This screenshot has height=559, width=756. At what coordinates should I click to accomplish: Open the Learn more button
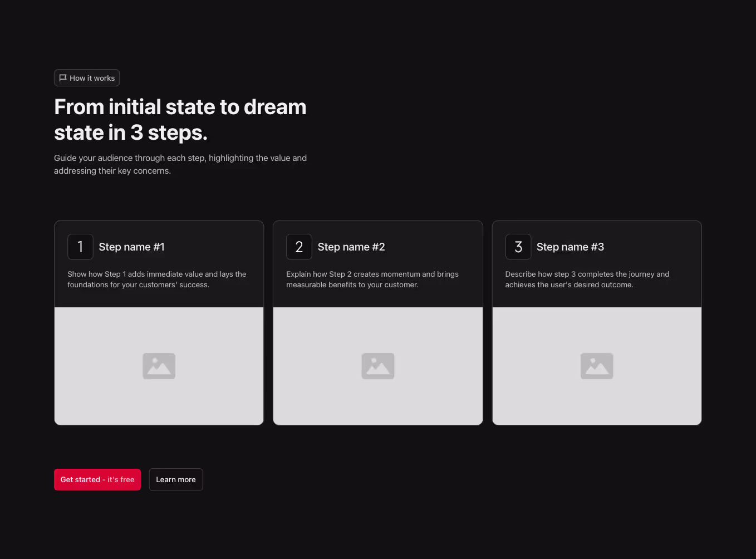point(176,479)
